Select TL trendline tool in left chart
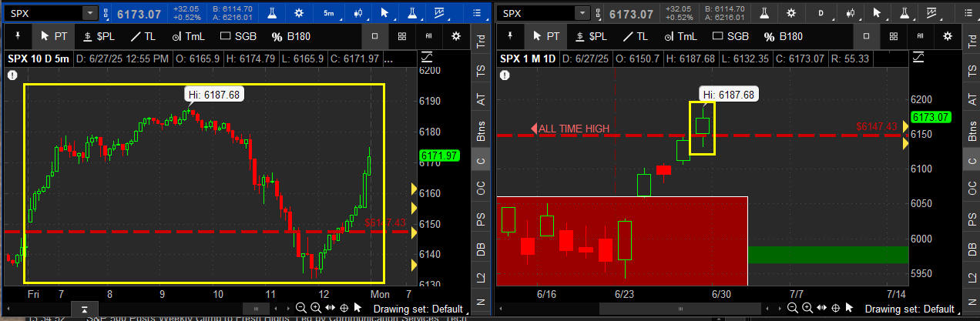 [x=143, y=36]
